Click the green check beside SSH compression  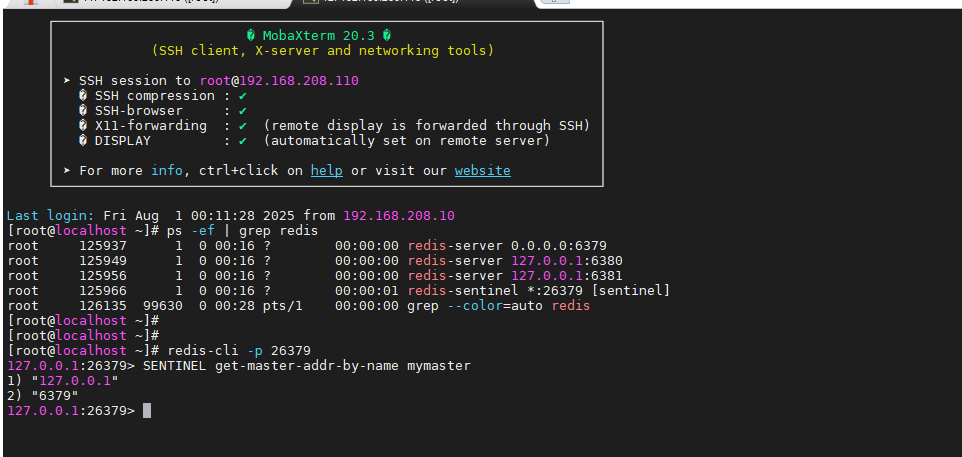(x=243, y=96)
